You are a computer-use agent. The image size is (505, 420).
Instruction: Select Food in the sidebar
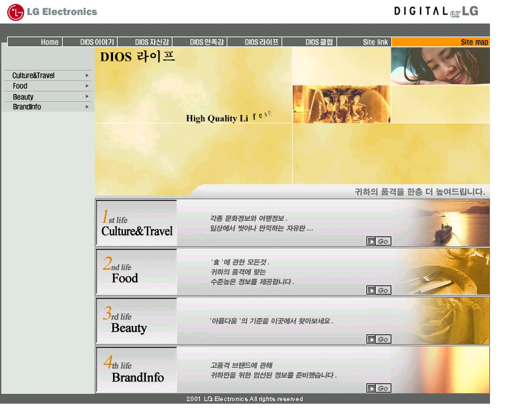pos(20,86)
